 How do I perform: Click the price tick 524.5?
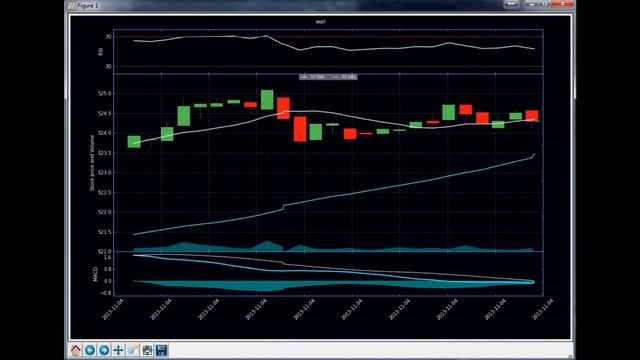104,113
